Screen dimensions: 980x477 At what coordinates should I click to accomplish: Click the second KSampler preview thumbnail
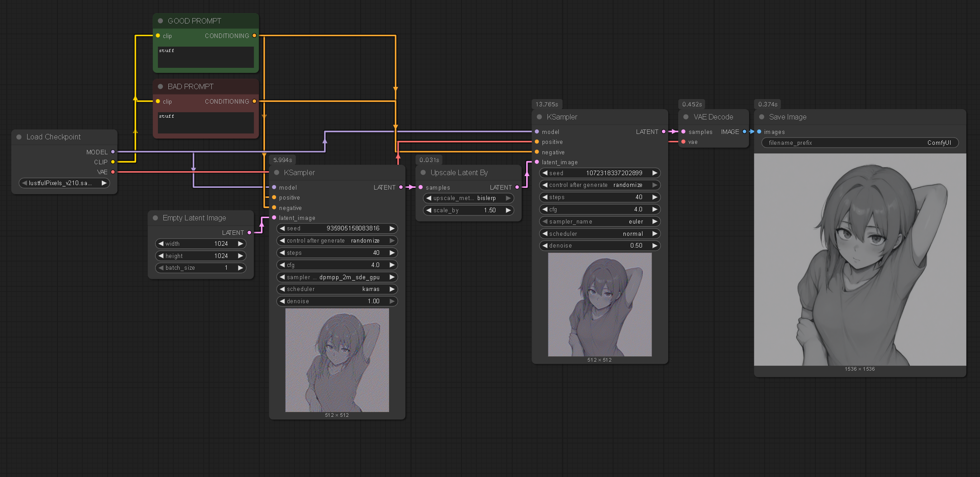coord(600,305)
